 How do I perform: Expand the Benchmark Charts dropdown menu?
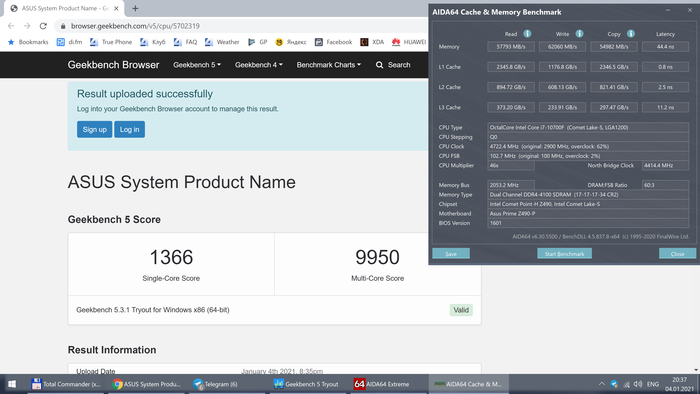329,65
